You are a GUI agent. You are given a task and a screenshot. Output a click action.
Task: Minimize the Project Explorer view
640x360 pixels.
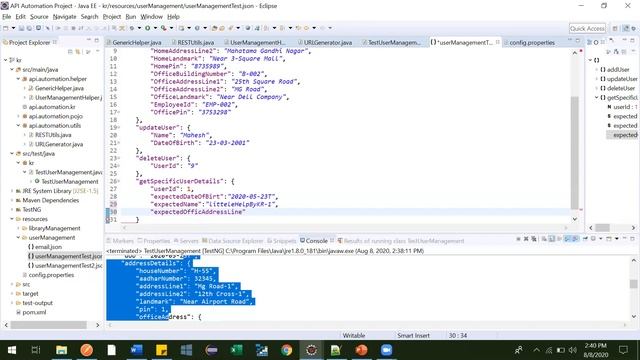coord(89,40)
